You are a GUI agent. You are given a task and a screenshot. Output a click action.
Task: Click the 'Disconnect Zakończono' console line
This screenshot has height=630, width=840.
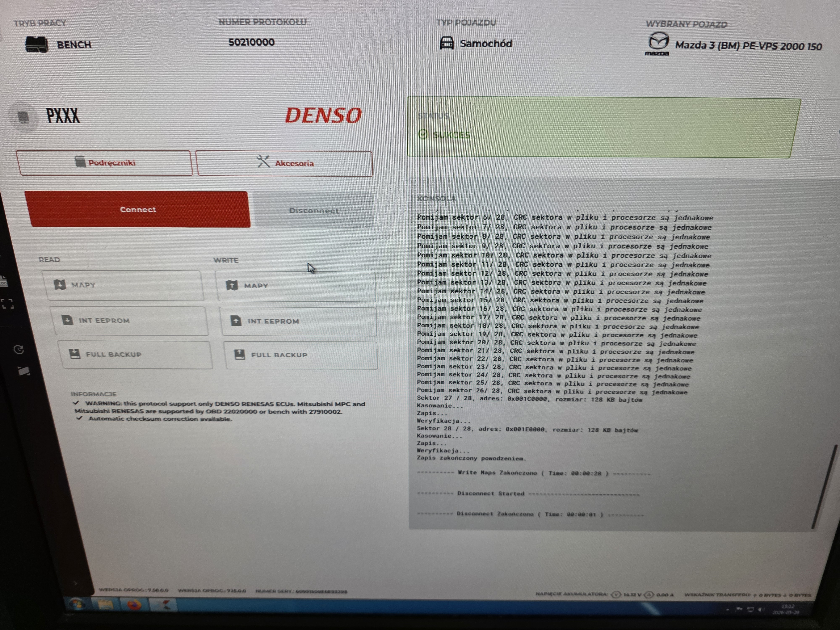click(530, 514)
